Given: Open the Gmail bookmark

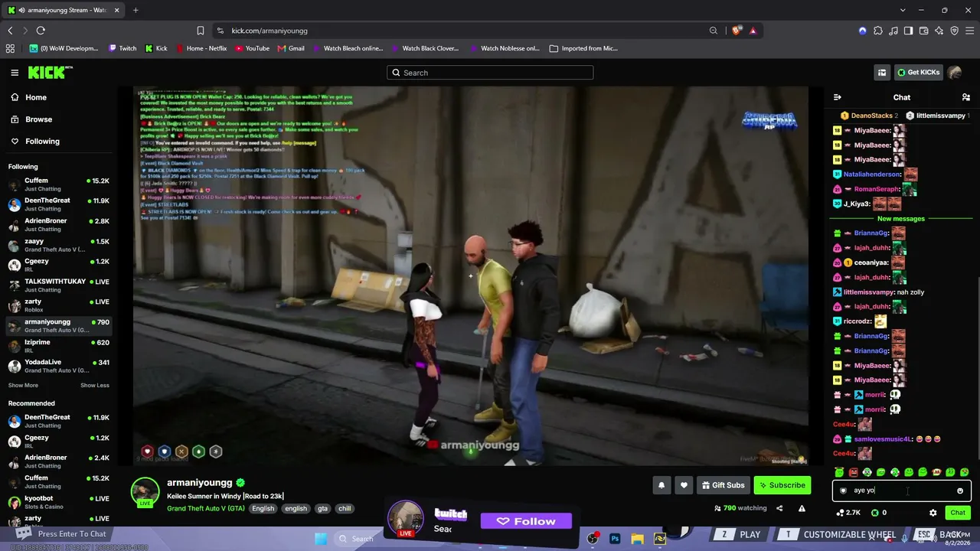Looking at the screenshot, I should [291, 48].
